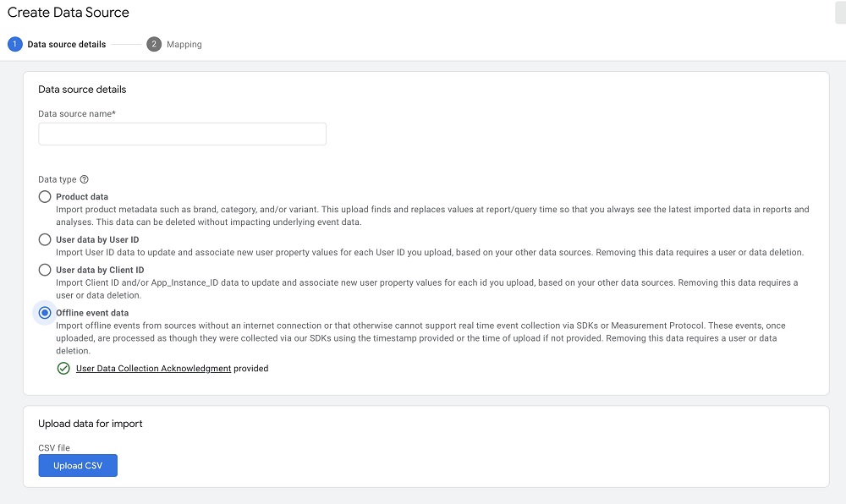Go to the Mapping step label

tap(184, 44)
